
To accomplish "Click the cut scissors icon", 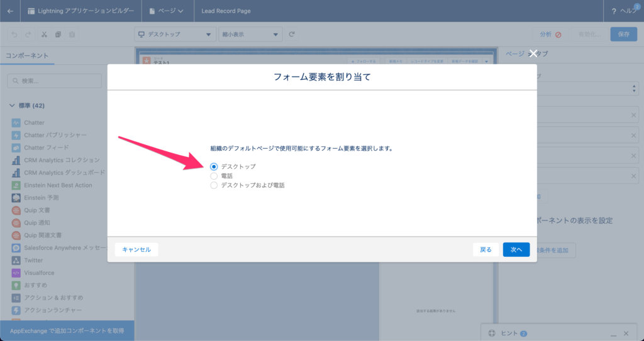I will click(44, 35).
